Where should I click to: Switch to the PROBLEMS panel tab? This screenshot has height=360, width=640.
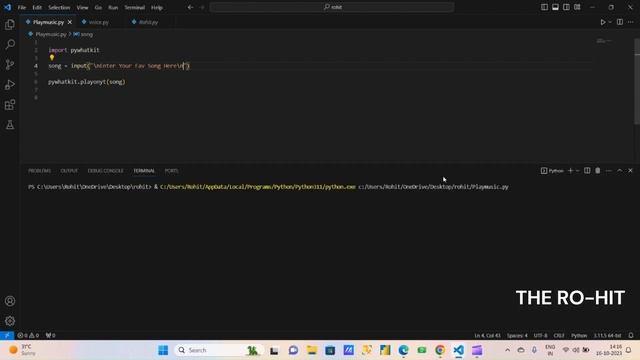coord(40,171)
